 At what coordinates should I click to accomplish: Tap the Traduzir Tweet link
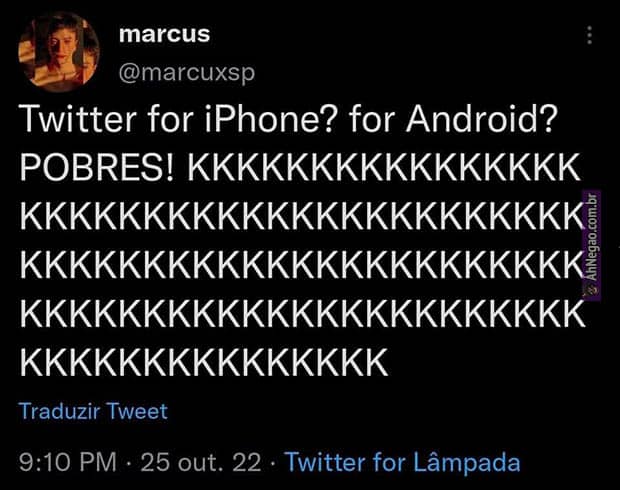[93, 411]
